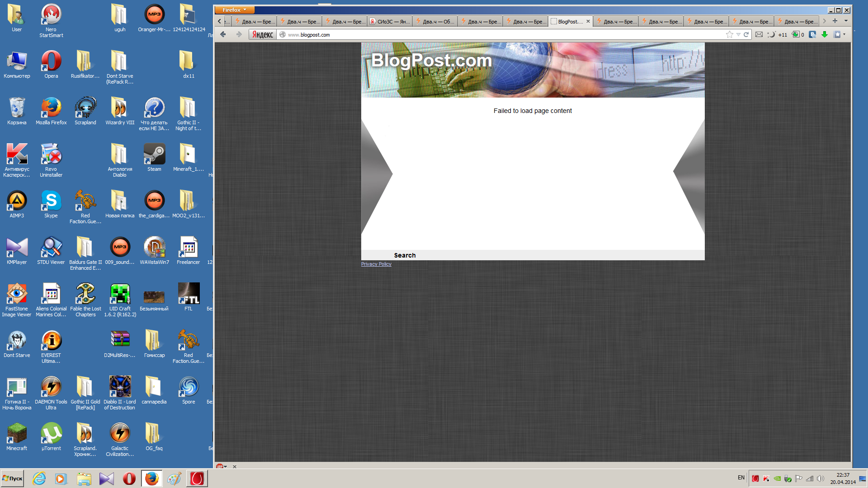Click Kaspersky tray icon
This screenshot has height=488, width=868.
pyautogui.click(x=766, y=479)
